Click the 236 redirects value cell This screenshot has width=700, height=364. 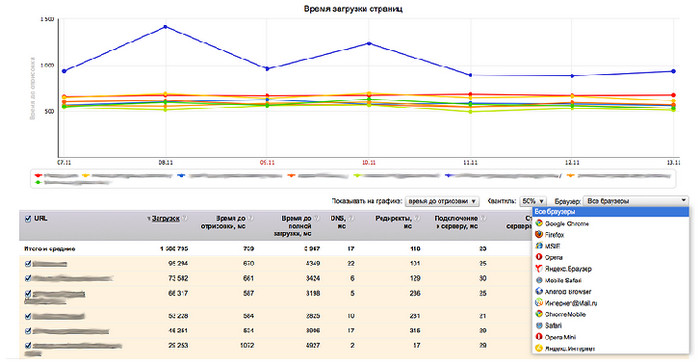click(x=415, y=293)
